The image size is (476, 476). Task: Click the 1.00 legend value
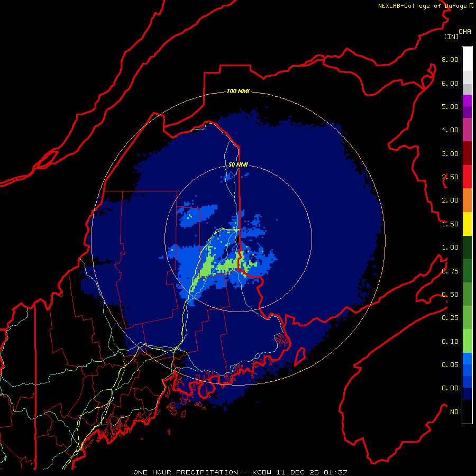click(x=450, y=248)
